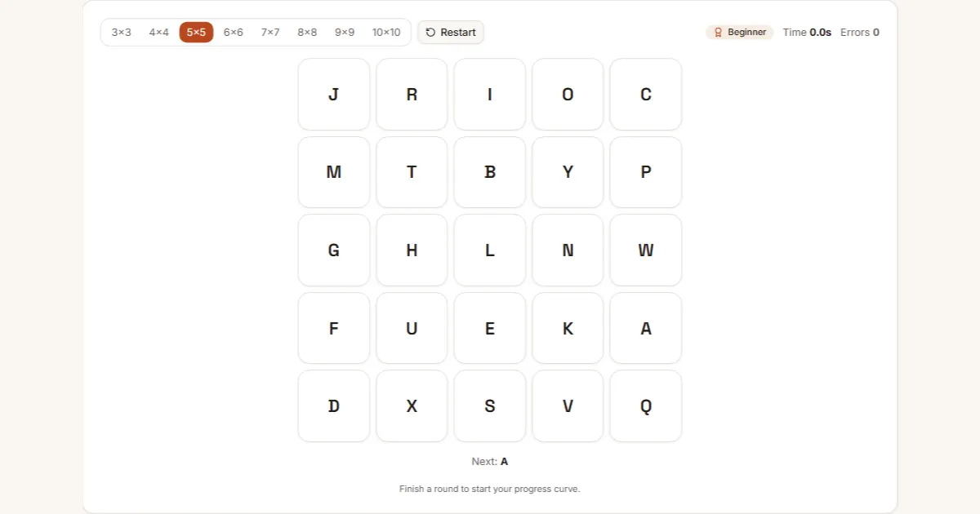
Task: Choose the letter W tile
Action: (646, 250)
